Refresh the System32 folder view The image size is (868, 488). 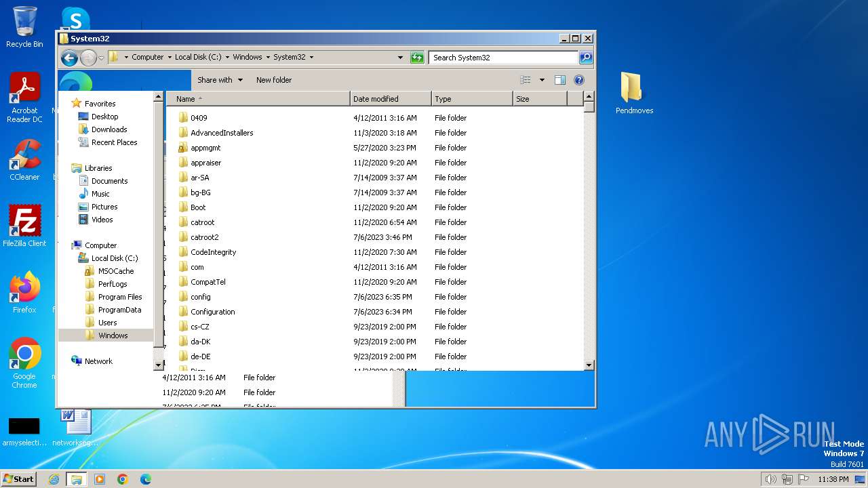pos(417,58)
